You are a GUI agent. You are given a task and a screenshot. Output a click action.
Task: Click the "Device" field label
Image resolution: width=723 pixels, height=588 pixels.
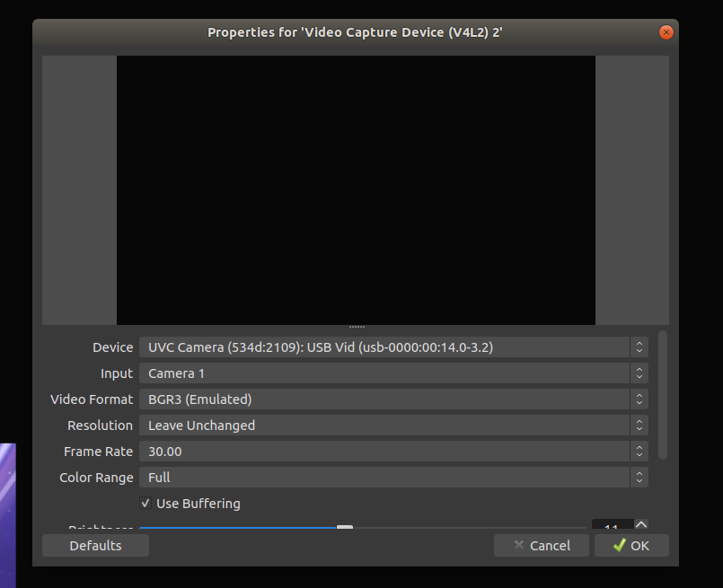113,347
